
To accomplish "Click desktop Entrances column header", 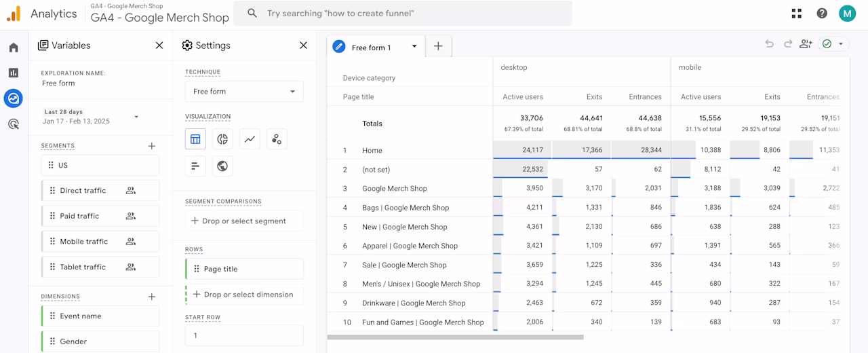I will click(645, 97).
